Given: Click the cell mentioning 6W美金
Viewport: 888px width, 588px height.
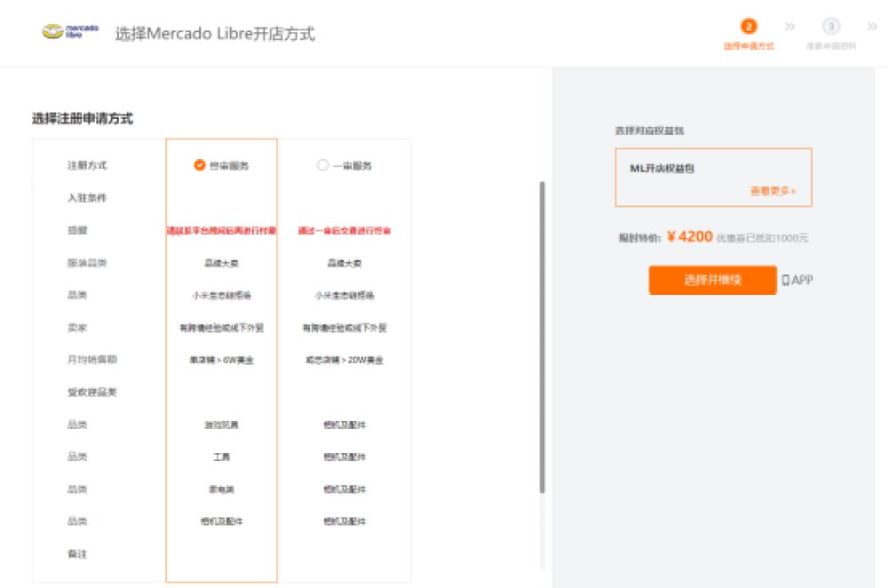Looking at the screenshot, I should [x=221, y=360].
